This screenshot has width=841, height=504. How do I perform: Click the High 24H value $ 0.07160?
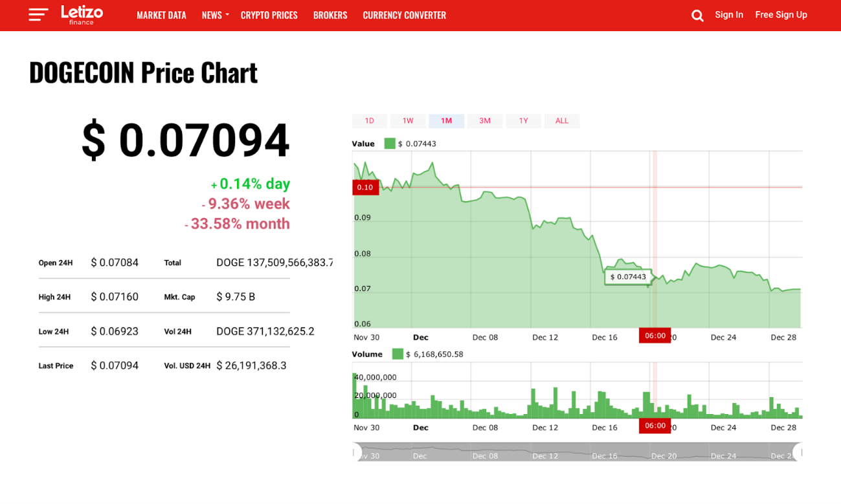point(115,297)
